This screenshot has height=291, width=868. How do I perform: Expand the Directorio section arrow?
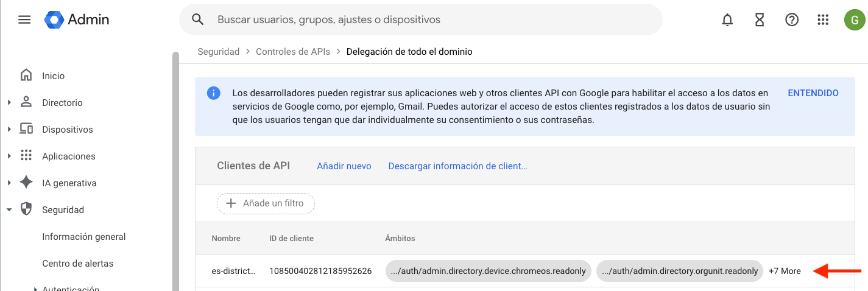(9, 103)
